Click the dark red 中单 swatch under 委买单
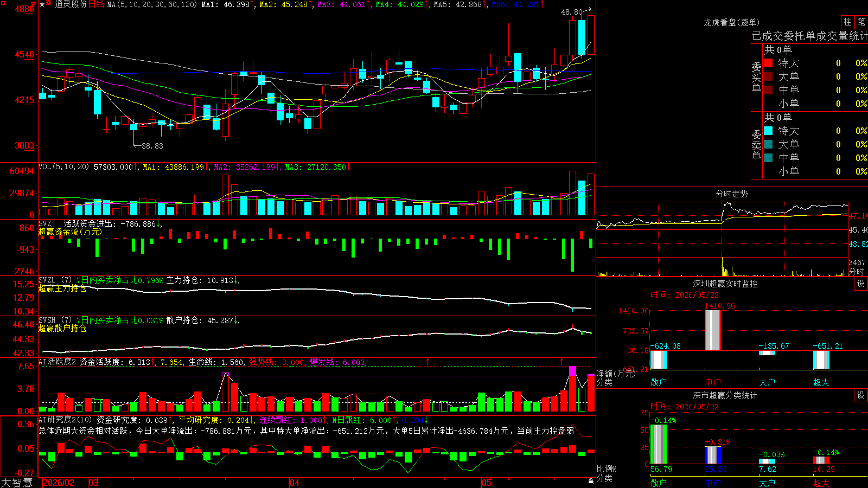 click(x=768, y=90)
